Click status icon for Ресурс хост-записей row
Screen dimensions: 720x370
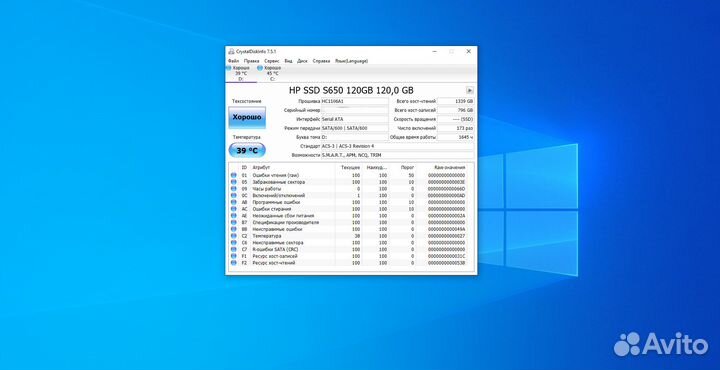point(233,256)
